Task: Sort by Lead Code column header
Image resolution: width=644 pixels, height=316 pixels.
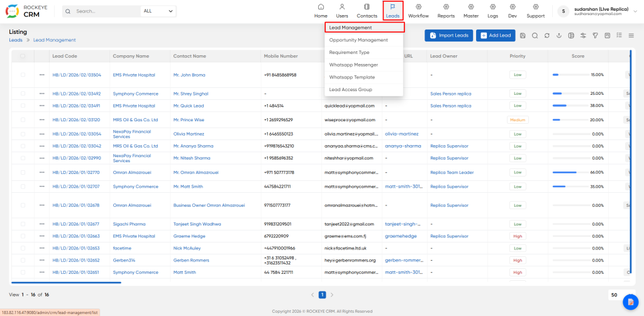Action: click(x=65, y=56)
